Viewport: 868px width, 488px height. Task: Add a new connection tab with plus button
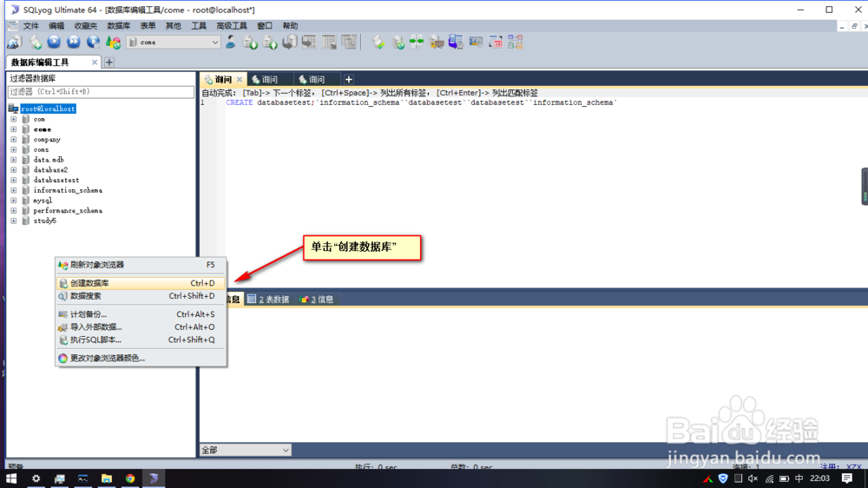click(109, 62)
